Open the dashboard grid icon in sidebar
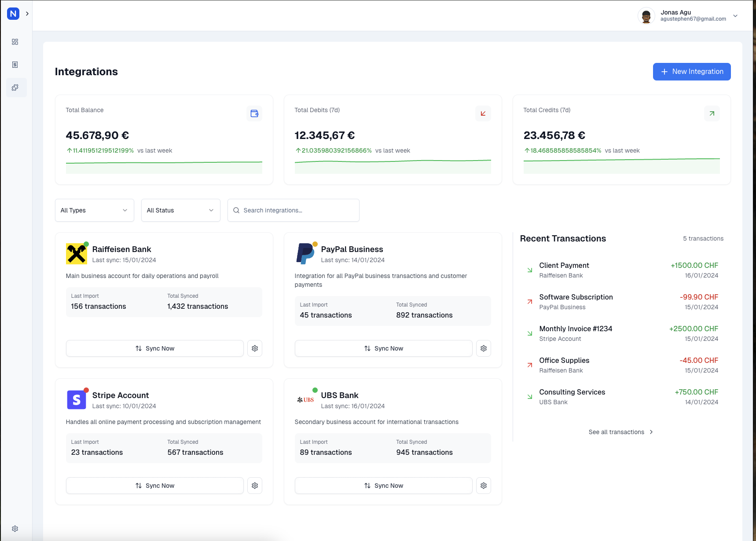The width and height of the screenshot is (756, 541). point(15,42)
